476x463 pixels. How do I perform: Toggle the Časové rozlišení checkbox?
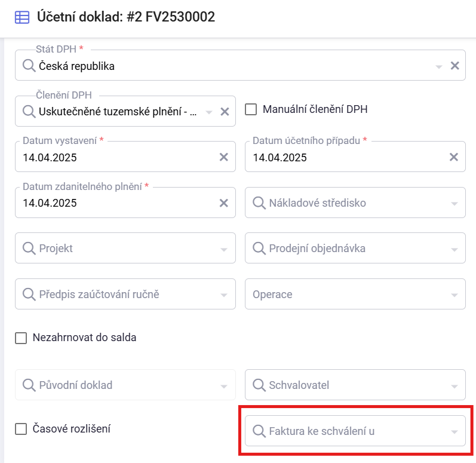coord(21,429)
